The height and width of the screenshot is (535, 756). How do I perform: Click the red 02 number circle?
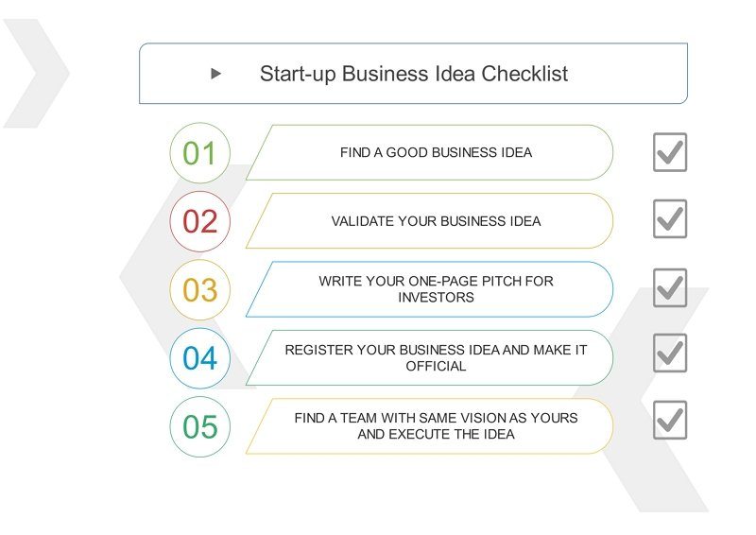point(200,221)
